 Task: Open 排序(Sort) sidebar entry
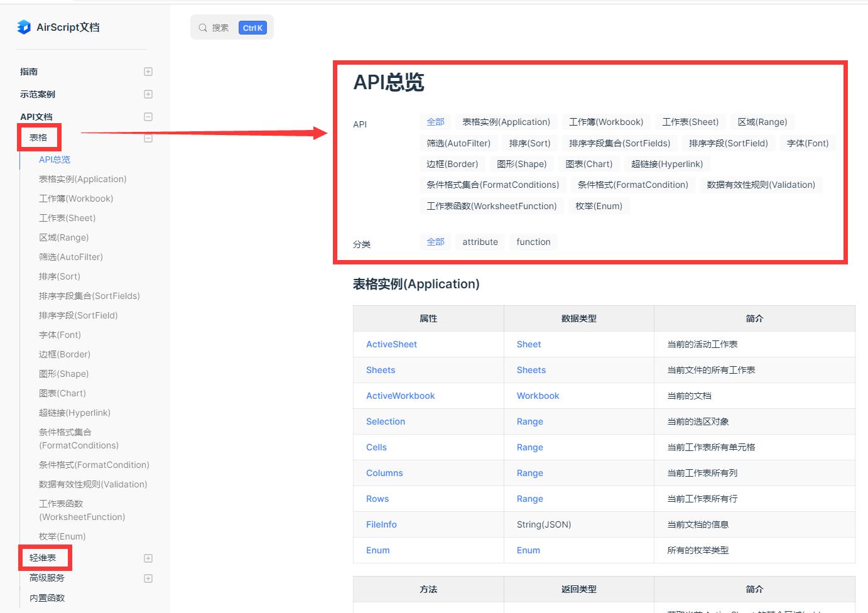point(60,276)
